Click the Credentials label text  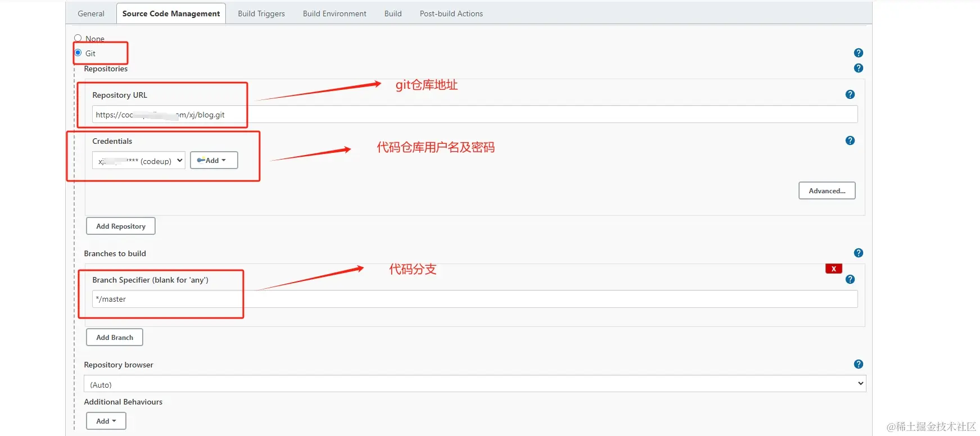[x=112, y=141]
